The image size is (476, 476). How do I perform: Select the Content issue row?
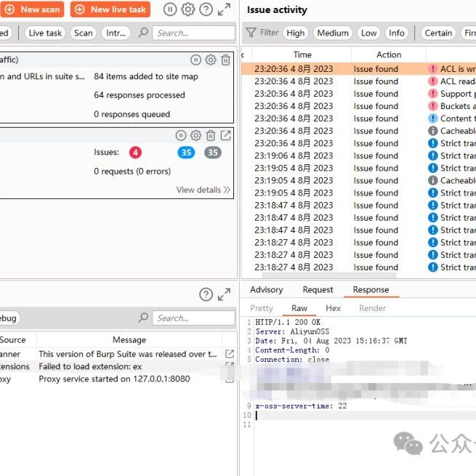358,118
